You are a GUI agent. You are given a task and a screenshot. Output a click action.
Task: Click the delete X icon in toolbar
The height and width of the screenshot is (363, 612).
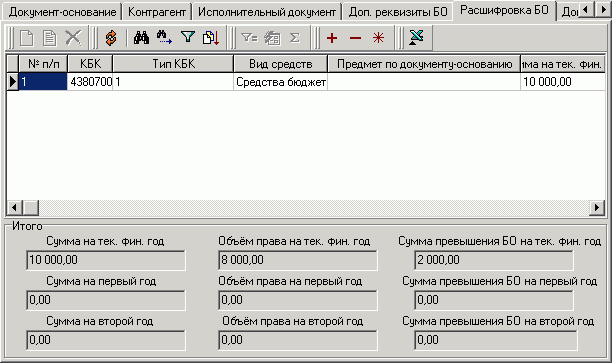[73, 38]
